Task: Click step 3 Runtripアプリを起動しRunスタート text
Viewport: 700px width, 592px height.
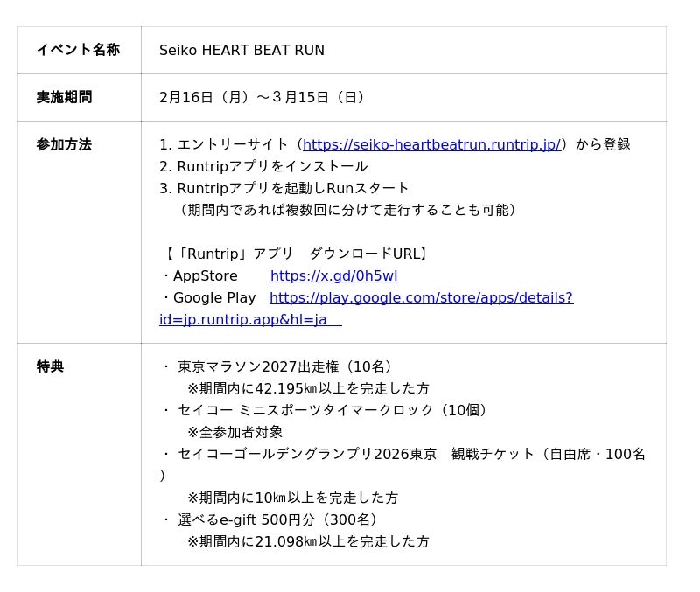Action: 284,189
